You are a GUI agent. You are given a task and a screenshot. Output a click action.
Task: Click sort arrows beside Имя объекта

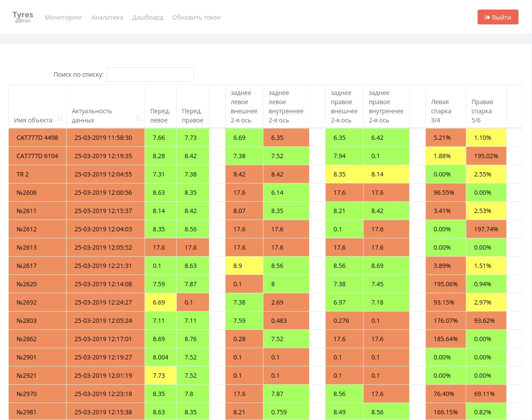(60, 119)
